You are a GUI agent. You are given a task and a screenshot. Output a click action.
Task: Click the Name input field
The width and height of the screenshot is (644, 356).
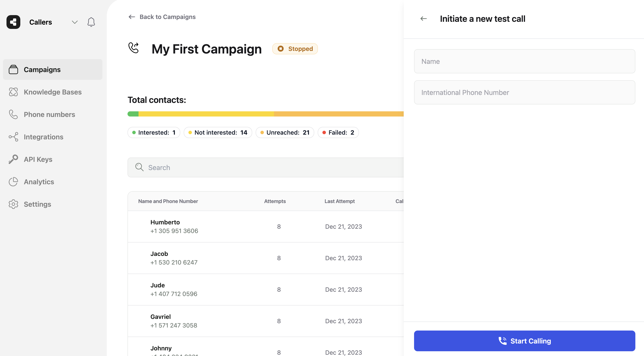[524, 61]
